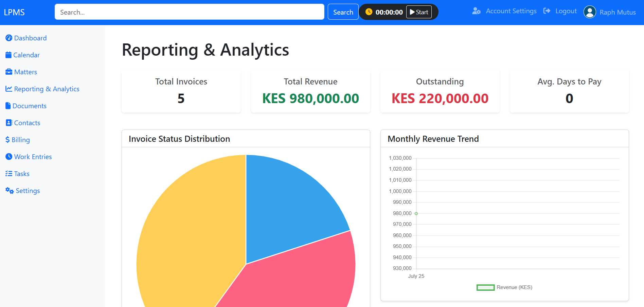Click the Contacts address book icon
The height and width of the screenshot is (307, 644).
[x=9, y=123]
